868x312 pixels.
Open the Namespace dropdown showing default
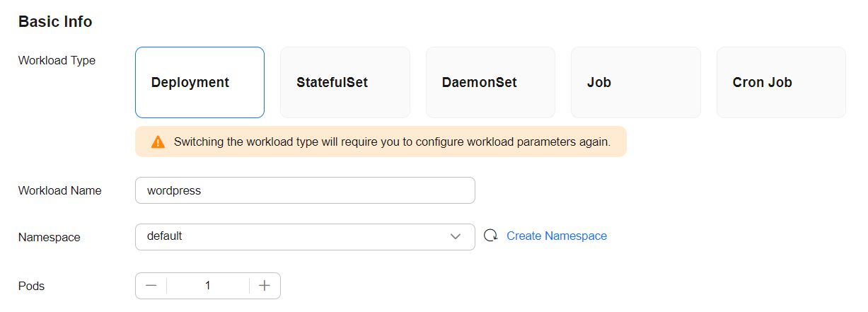click(305, 236)
